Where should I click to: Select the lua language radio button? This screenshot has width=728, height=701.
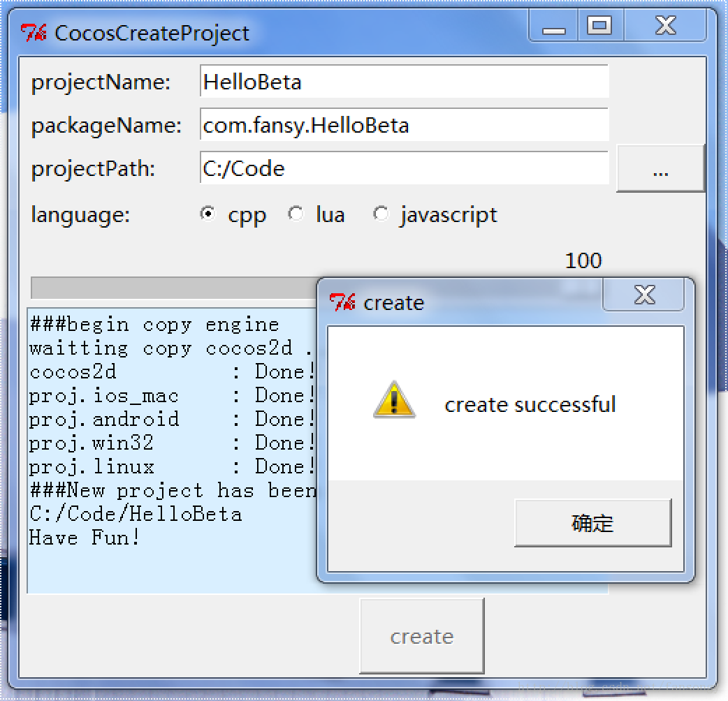click(296, 214)
